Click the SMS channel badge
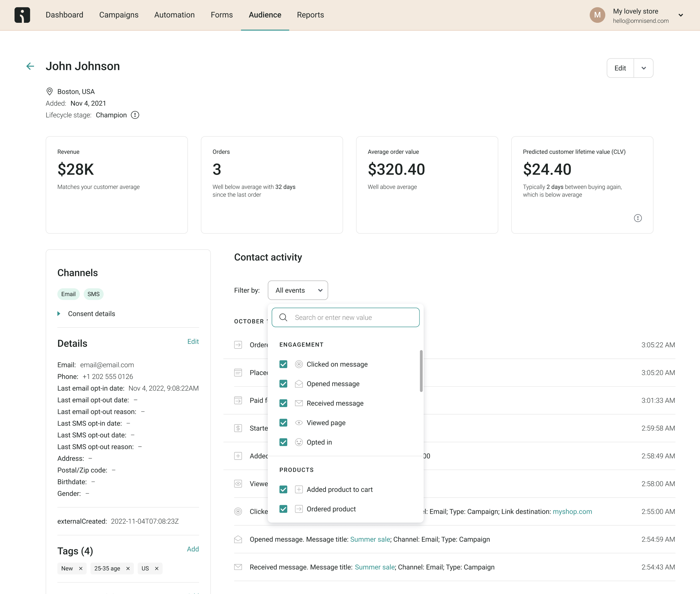 (93, 294)
